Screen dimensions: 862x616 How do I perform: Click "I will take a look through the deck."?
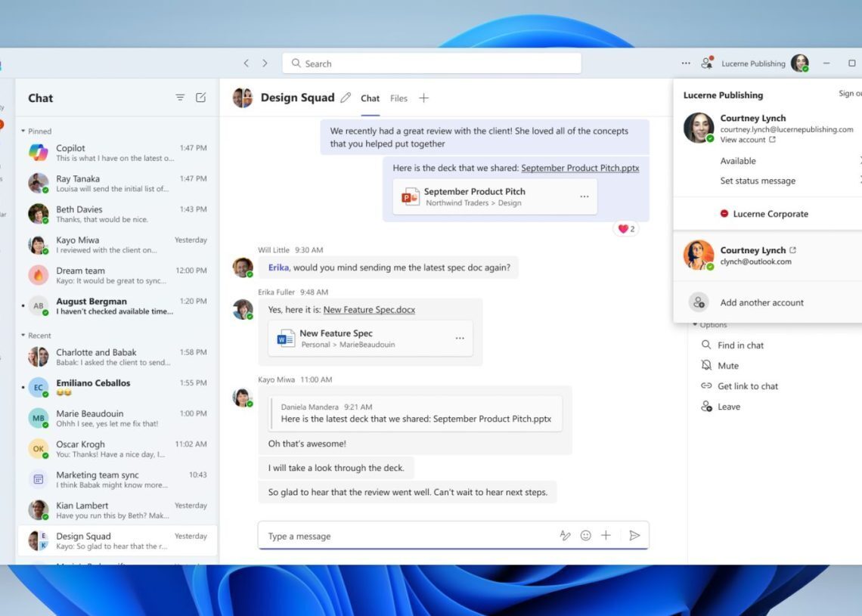[x=336, y=468]
